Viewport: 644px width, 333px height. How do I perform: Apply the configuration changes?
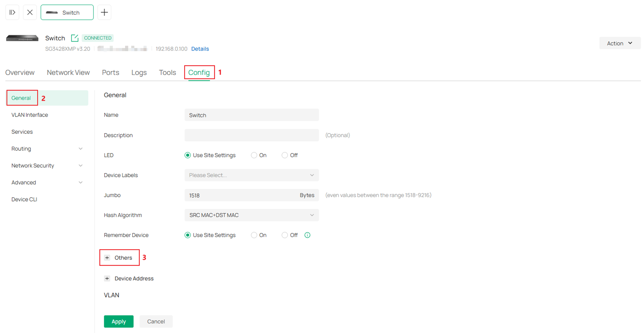pyautogui.click(x=118, y=321)
